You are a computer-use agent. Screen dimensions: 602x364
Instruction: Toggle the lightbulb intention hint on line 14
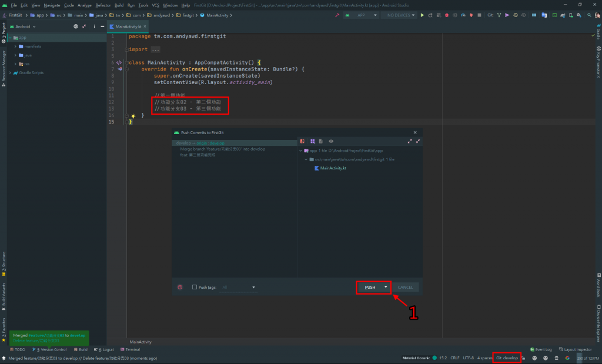coord(133,116)
